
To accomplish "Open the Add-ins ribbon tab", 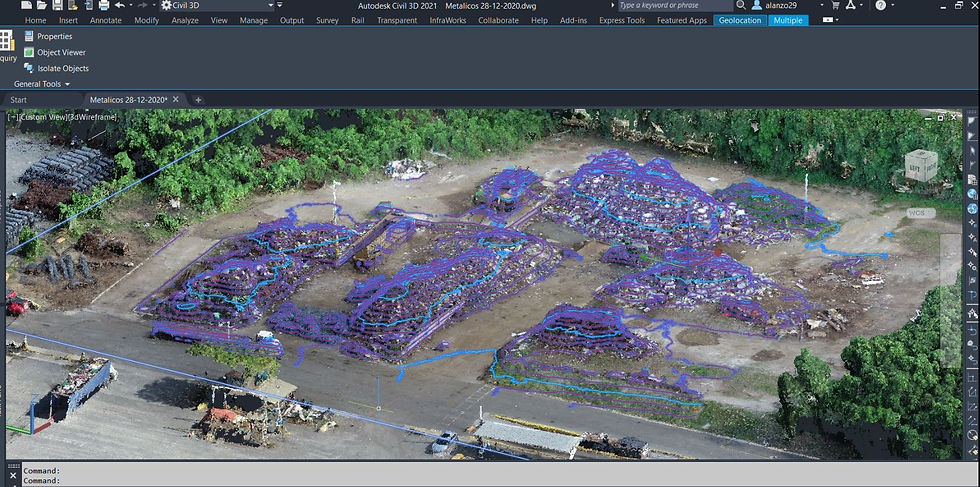I will pos(573,20).
